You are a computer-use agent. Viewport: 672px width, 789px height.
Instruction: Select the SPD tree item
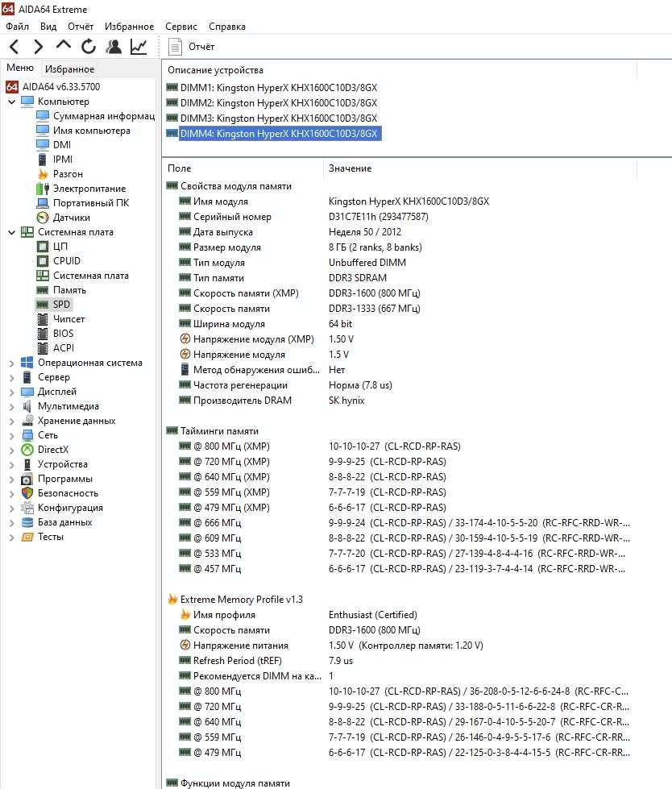[54, 305]
